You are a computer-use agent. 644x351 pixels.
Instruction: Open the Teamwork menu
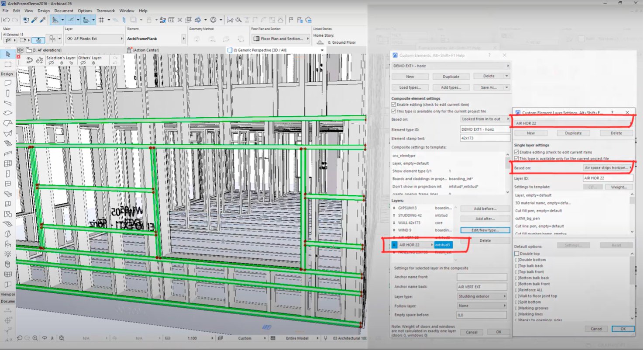click(x=105, y=10)
